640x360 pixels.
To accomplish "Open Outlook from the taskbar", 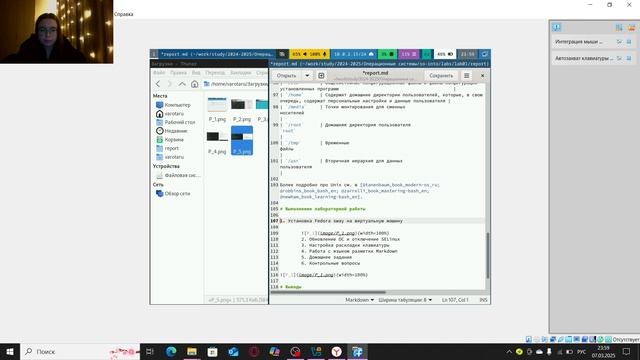I will [x=233, y=351].
